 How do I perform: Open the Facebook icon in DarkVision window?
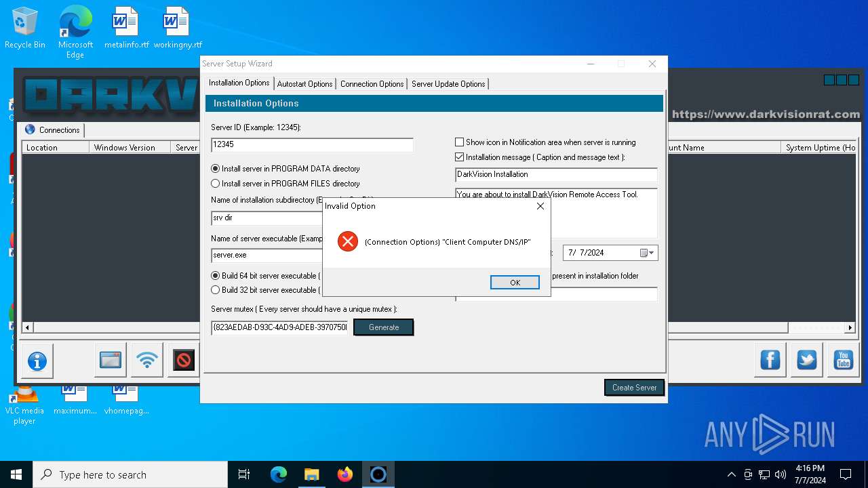tap(770, 360)
